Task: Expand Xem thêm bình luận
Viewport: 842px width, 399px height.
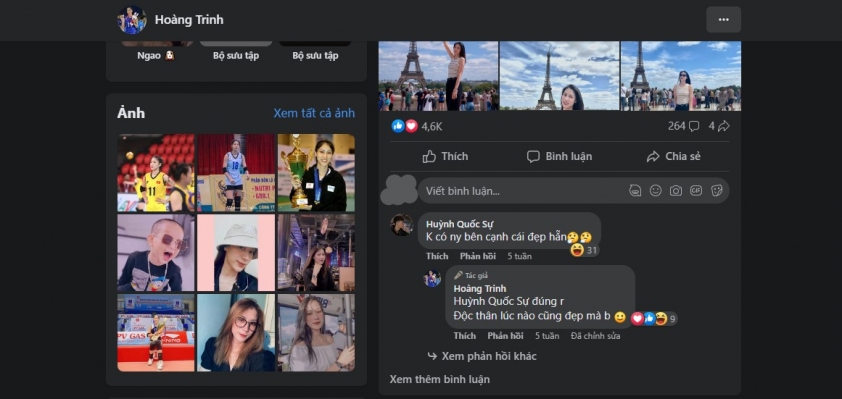Action: click(439, 379)
